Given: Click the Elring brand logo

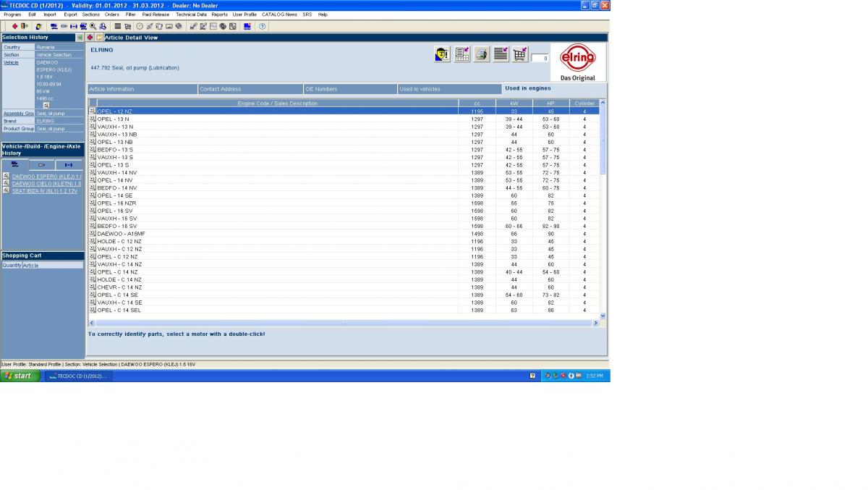Looking at the screenshot, I should click(578, 62).
